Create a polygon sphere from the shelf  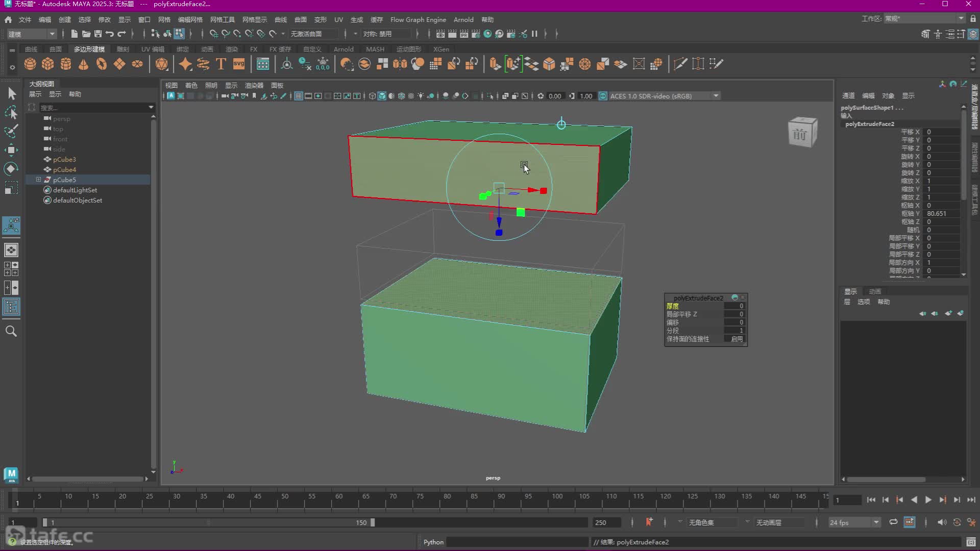30,64
